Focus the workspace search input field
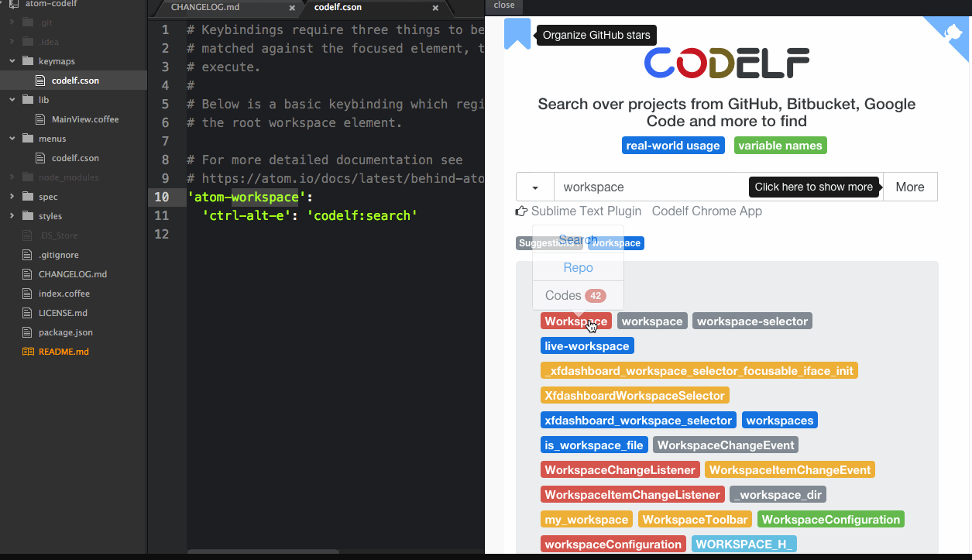This screenshot has height=560, width=972. click(719, 187)
